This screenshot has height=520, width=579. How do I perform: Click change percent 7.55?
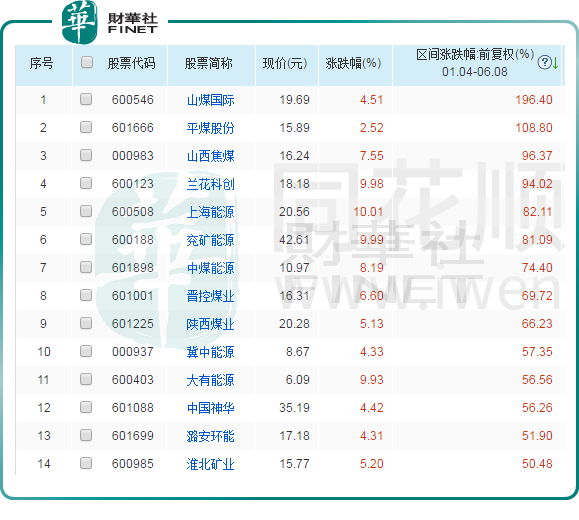coord(372,155)
